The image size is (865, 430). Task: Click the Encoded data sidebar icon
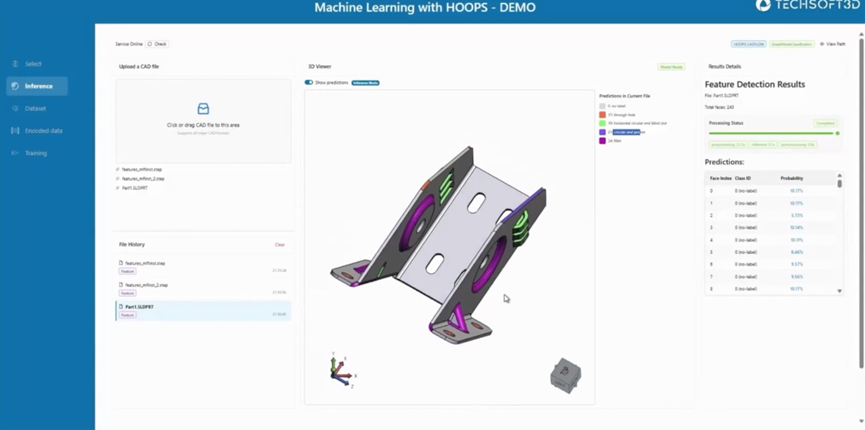(15, 131)
